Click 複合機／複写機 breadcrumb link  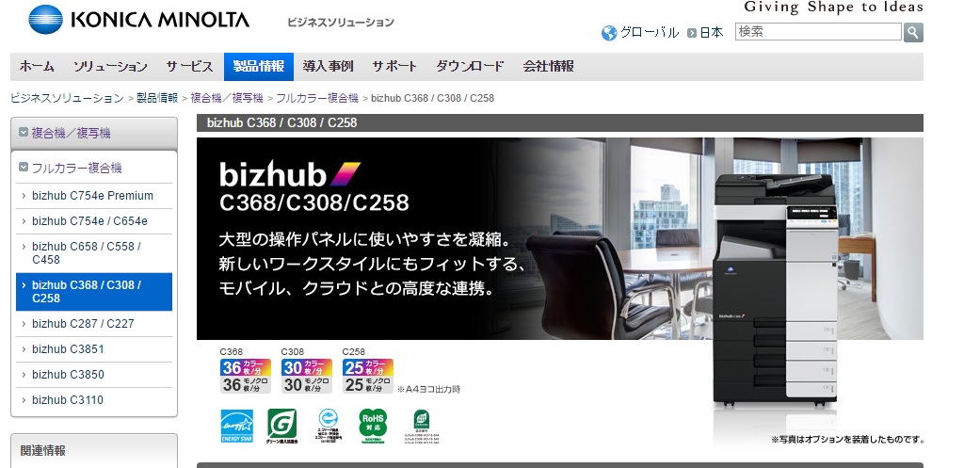(227, 98)
